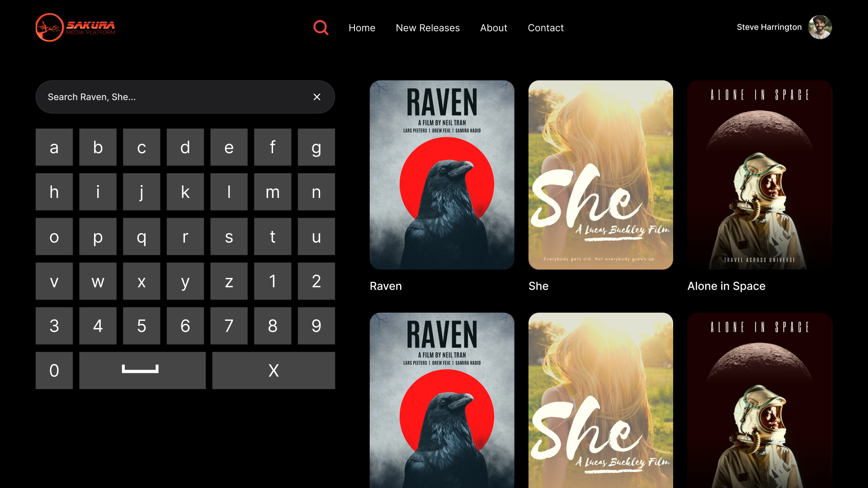Image resolution: width=868 pixels, height=488 pixels.
Task: Open the About page
Action: (x=494, y=28)
